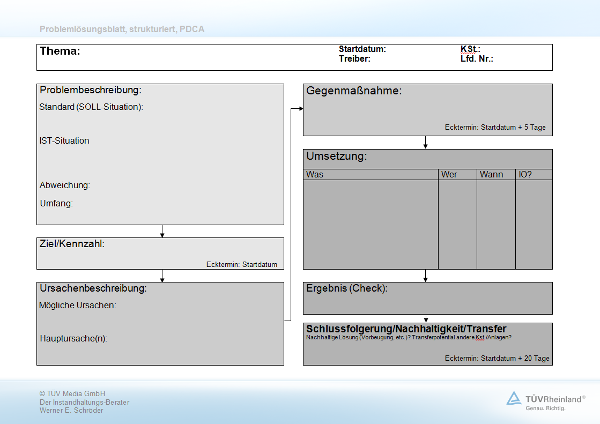Click the arrow between Problembeschreibung and Ziel/Kennzahl

(162, 231)
